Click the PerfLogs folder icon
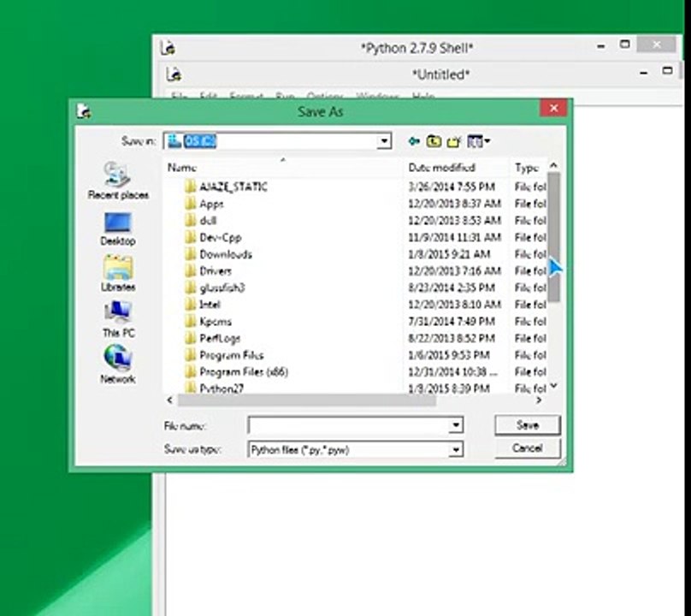Image resolution: width=691 pixels, height=616 pixels. [x=190, y=338]
